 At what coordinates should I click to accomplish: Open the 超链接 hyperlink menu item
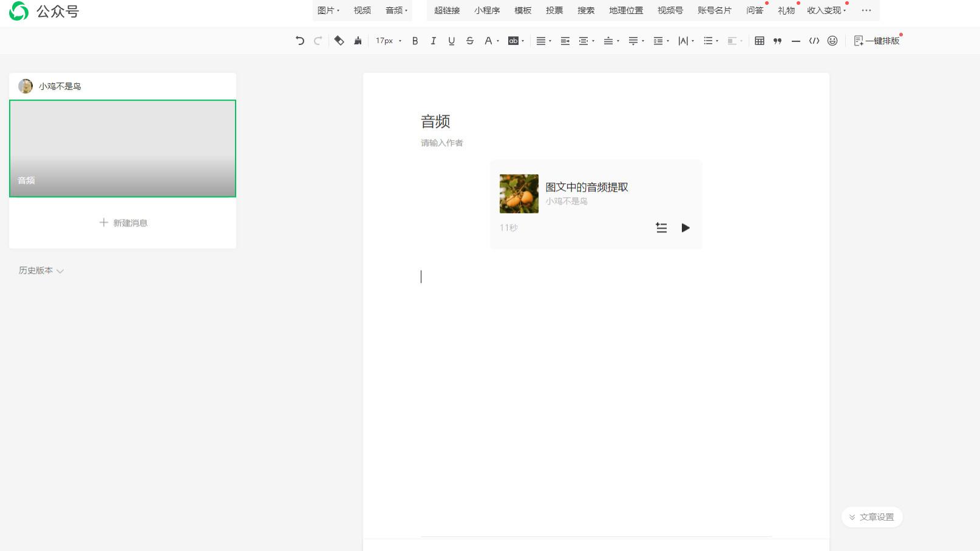(x=447, y=10)
